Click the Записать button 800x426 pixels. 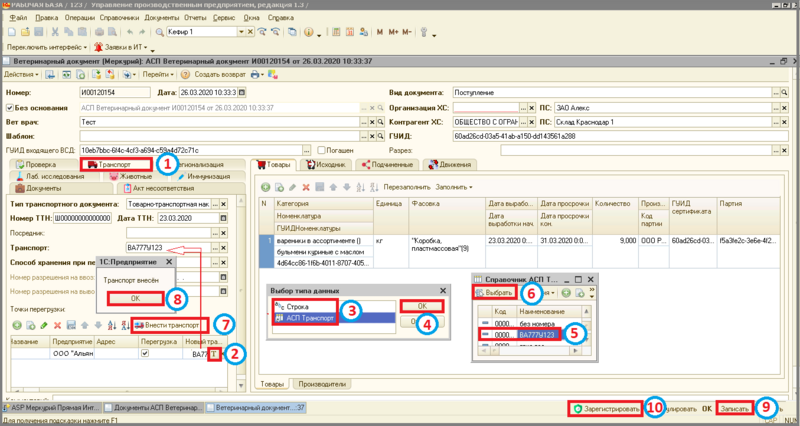(737, 409)
